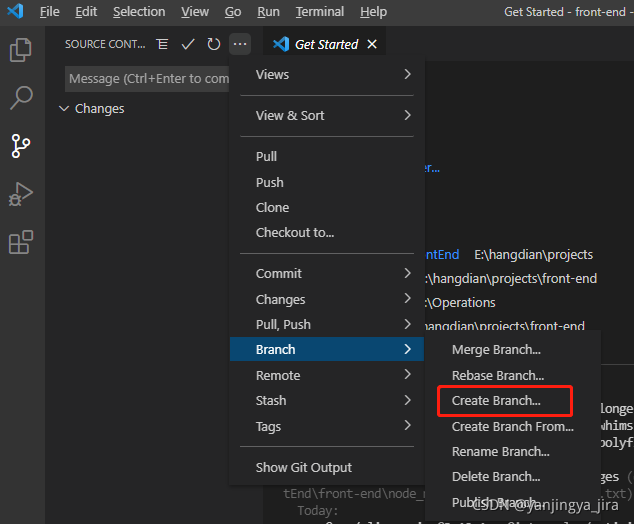Choose Clone from the menu
Viewport: 634px width, 524px height.
[327, 207]
